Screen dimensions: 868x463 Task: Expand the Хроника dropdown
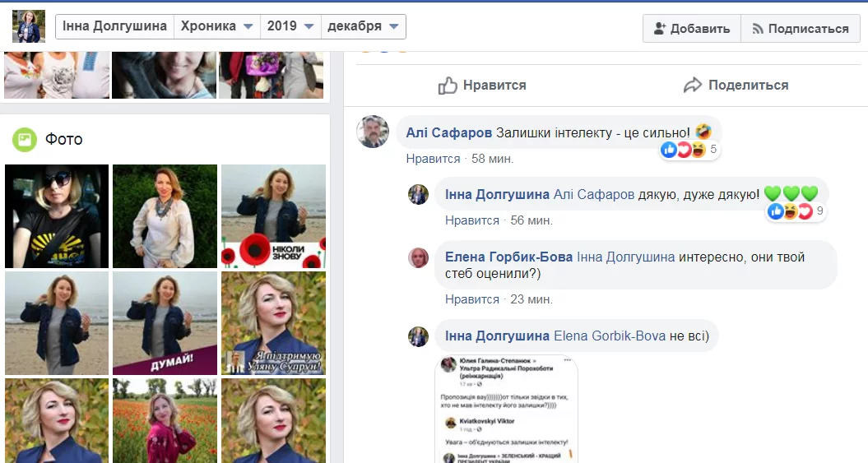point(217,26)
